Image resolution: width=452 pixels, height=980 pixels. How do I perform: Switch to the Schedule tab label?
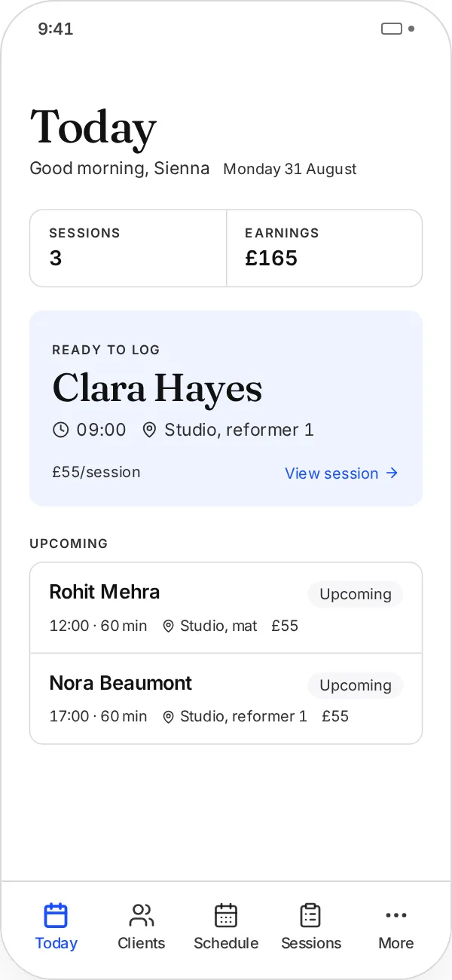(x=226, y=943)
